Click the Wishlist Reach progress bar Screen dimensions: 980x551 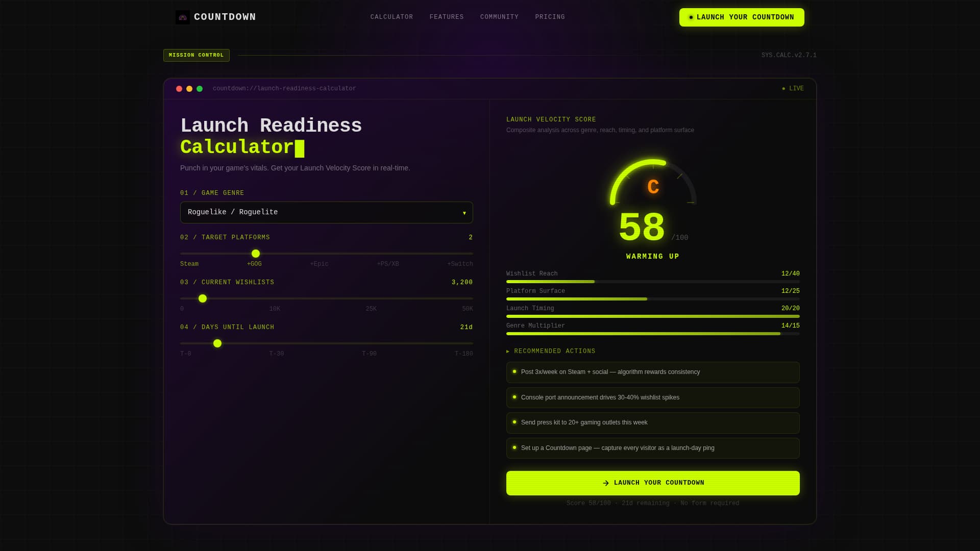click(x=653, y=282)
